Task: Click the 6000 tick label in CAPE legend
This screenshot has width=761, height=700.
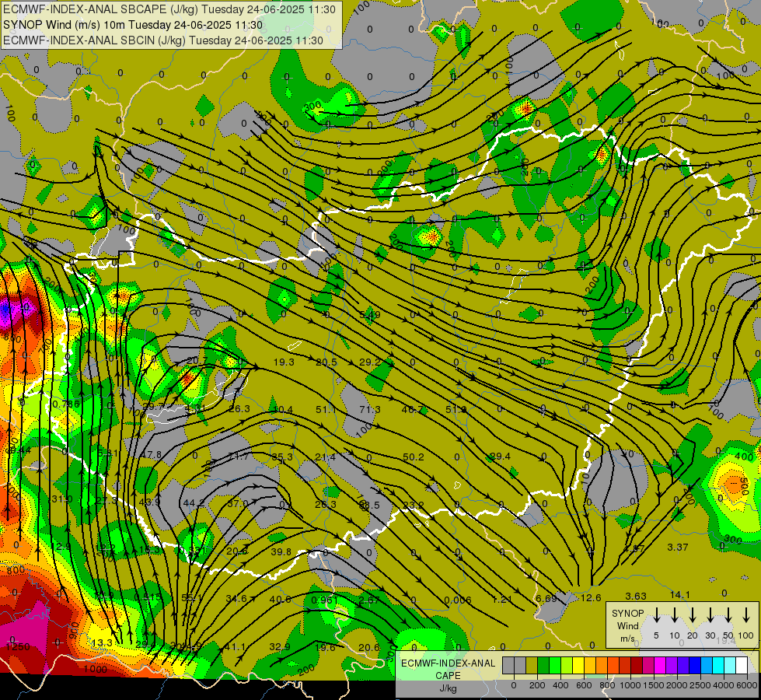Action: [x=747, y=685]
